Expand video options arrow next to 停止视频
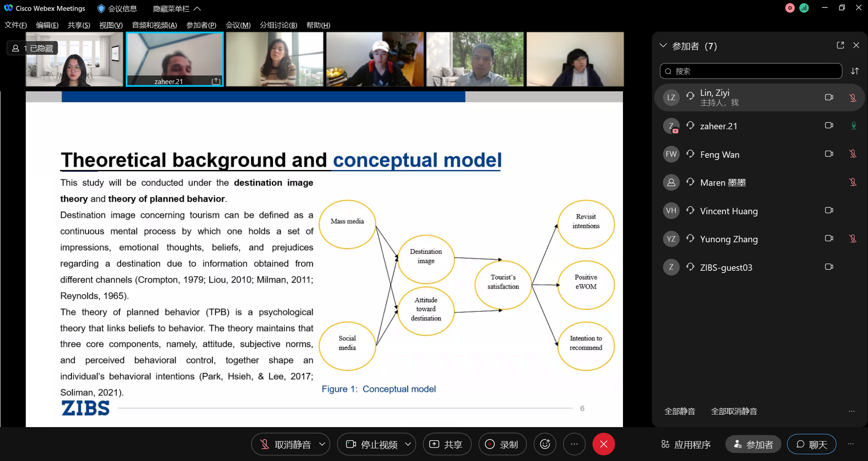 click(408, 444)
